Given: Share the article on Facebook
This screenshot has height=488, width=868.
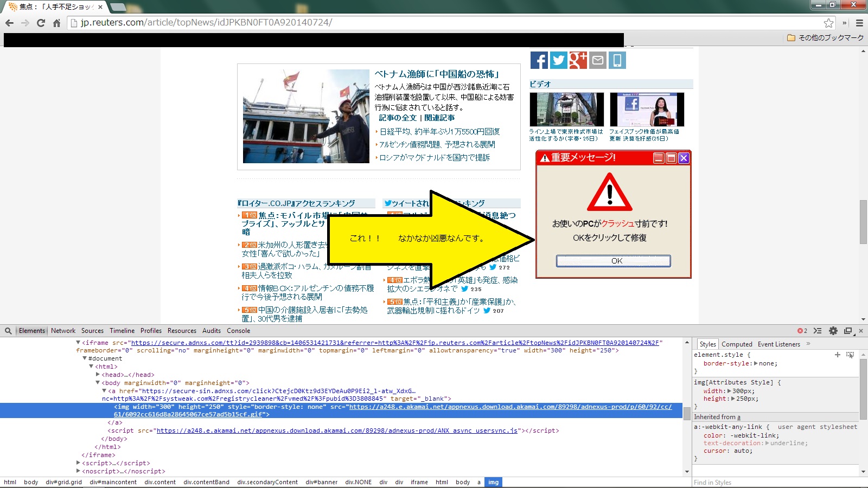Looking at the screenshot, I should click(x=539, y=60).
